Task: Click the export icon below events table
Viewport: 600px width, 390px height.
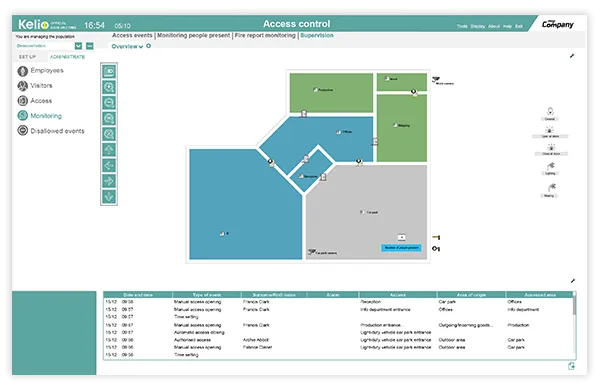Action: [x=571, y=366]
